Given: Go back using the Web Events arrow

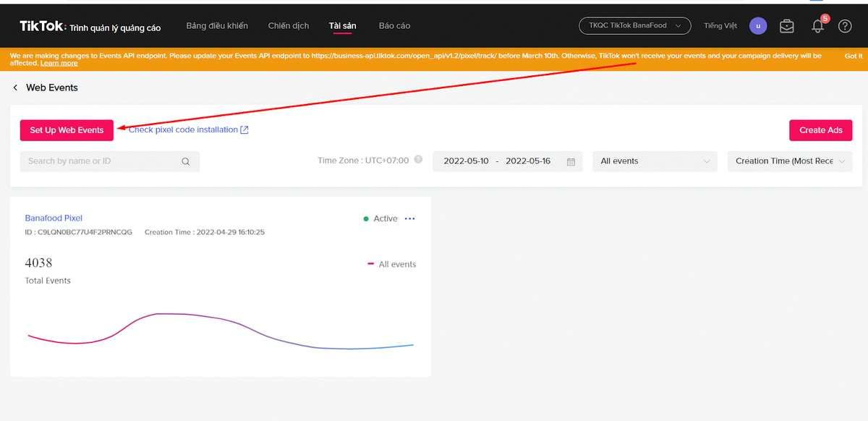Looking at the screenshot, I should coord(15,88).
